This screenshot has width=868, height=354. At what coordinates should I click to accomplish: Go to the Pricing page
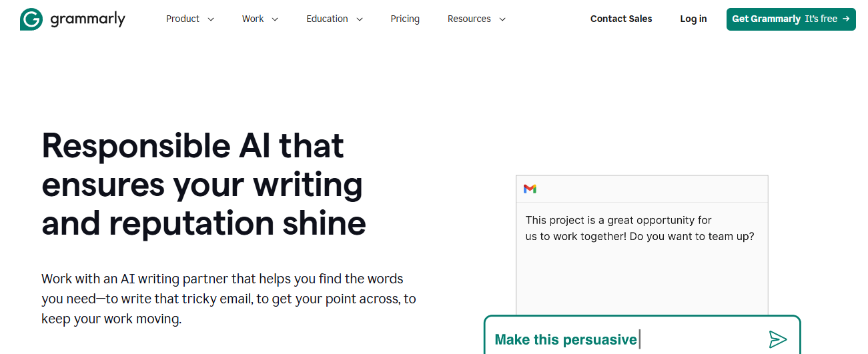[405, 19]
